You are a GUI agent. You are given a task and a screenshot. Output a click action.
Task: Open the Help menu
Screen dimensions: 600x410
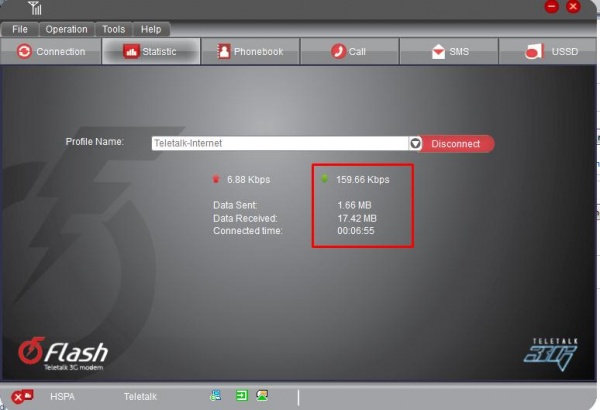coord(151,29)
